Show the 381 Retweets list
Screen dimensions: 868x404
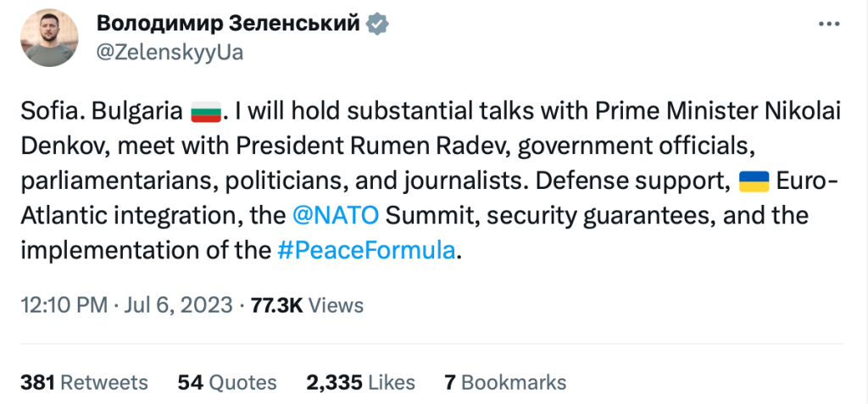tap(83, 382)
